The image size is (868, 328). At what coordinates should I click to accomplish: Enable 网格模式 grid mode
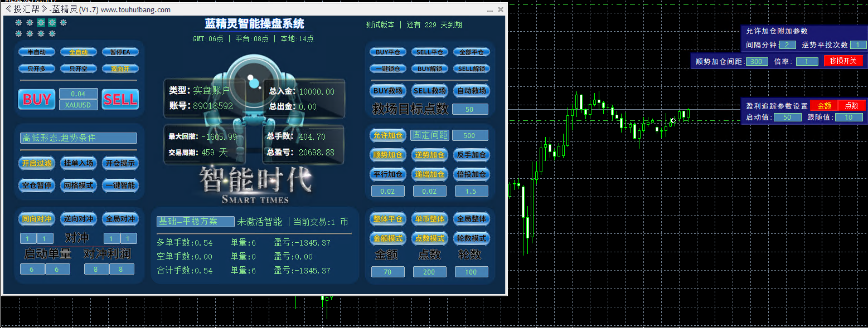click(79, 185)
